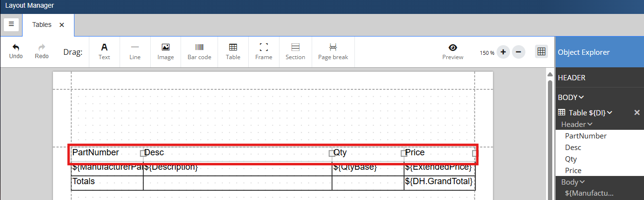Select the Line drag tool
The height and width of the screenshot is (200, 644).
pos(135,48)
